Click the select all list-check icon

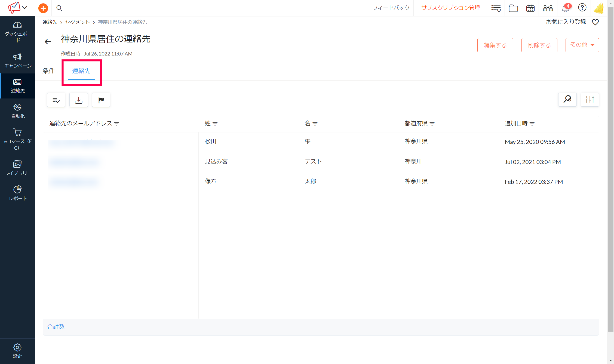click(x=56, y=100)
